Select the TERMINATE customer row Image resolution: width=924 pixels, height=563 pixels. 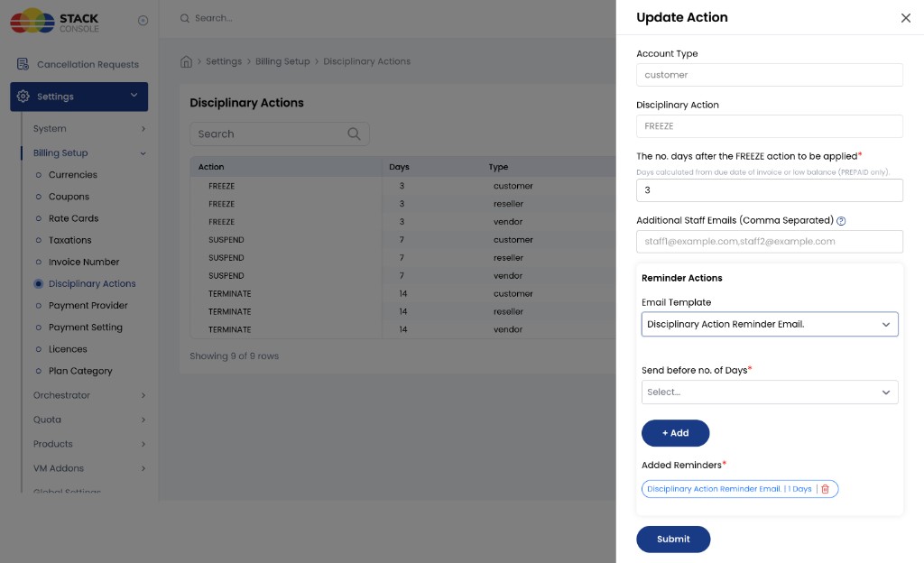pyautogui.click(x=403, y=294)
